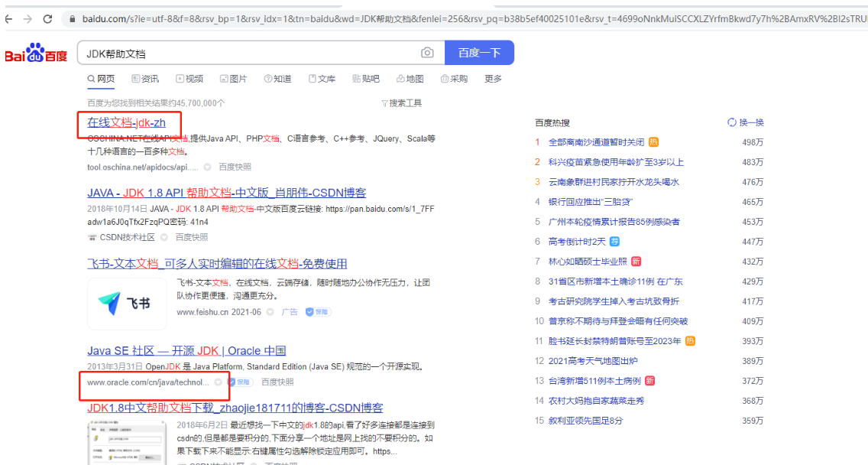
Task: Switch to the 视频 tab
Action: pos(189,80)
